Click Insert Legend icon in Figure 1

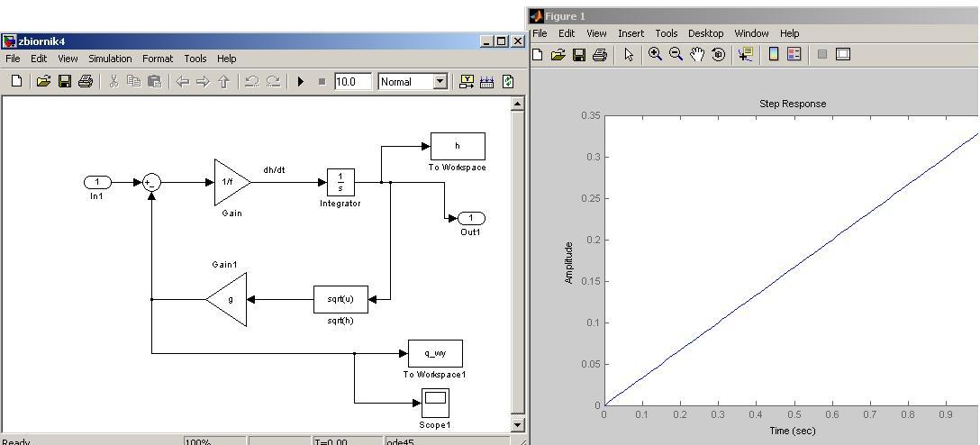tap(794, 54)
